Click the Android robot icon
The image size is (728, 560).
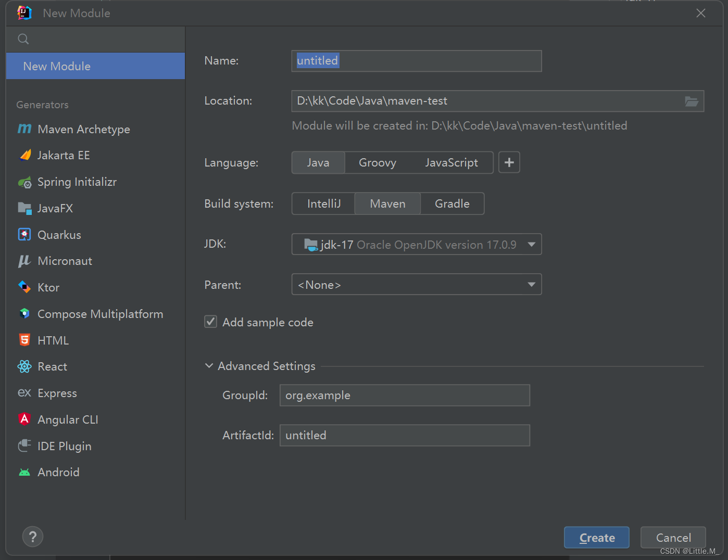pos(24,472)
